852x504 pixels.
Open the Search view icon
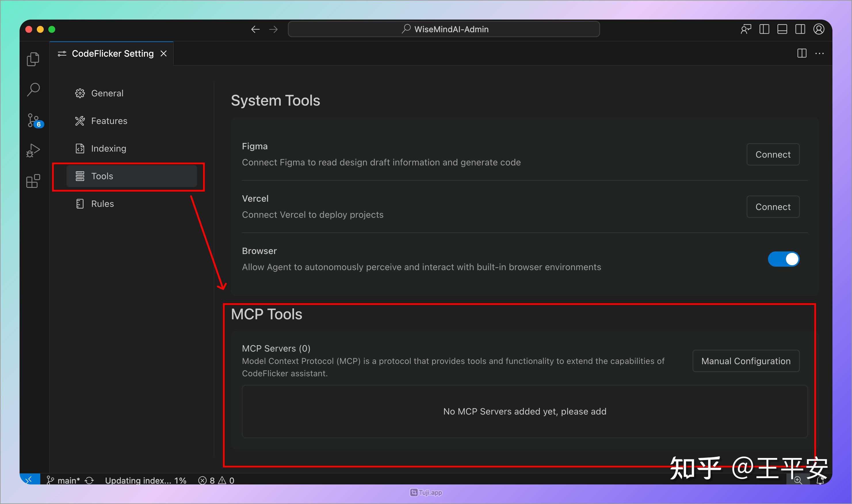(33, 90)
